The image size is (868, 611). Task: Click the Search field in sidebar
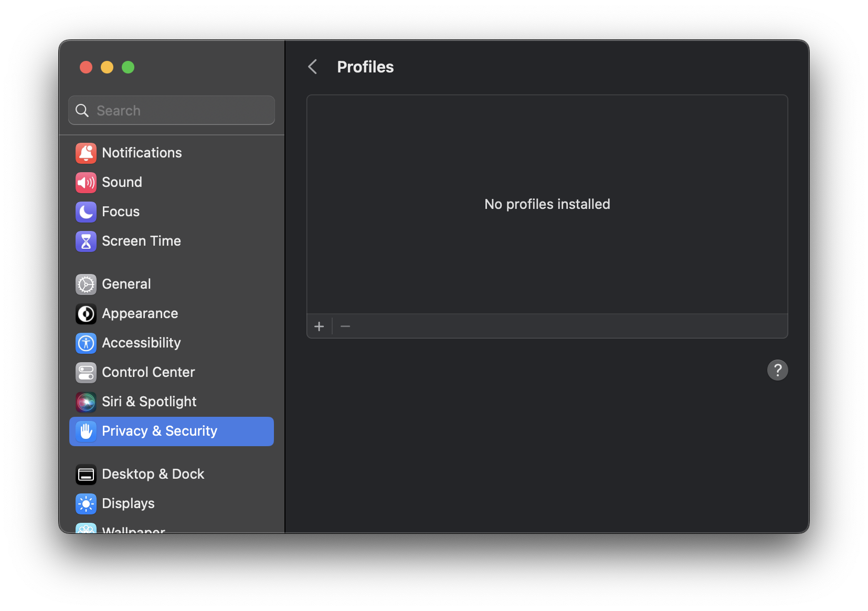pyautogui.click(x=178, y=110)
